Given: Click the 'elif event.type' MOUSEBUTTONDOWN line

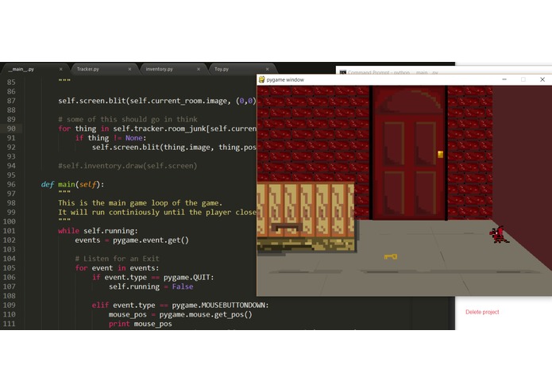Looking at the screenshot, I should [180, 306].
